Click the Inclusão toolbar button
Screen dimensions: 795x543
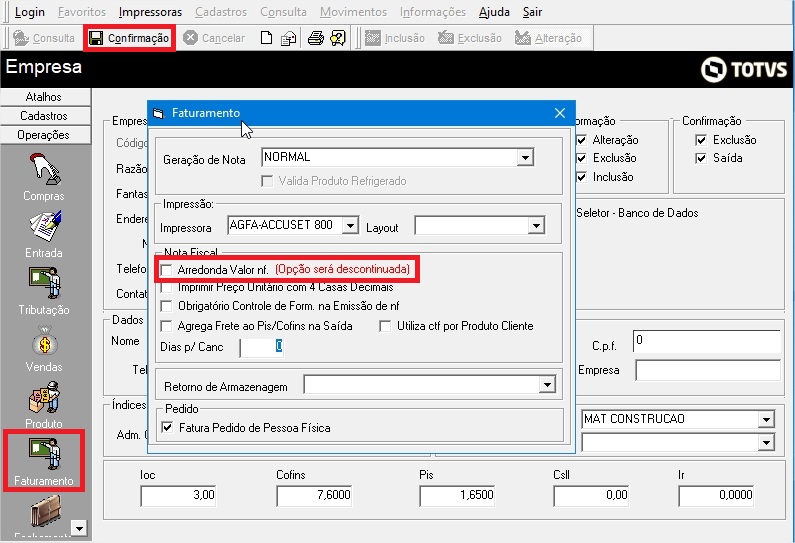point(395,38)
